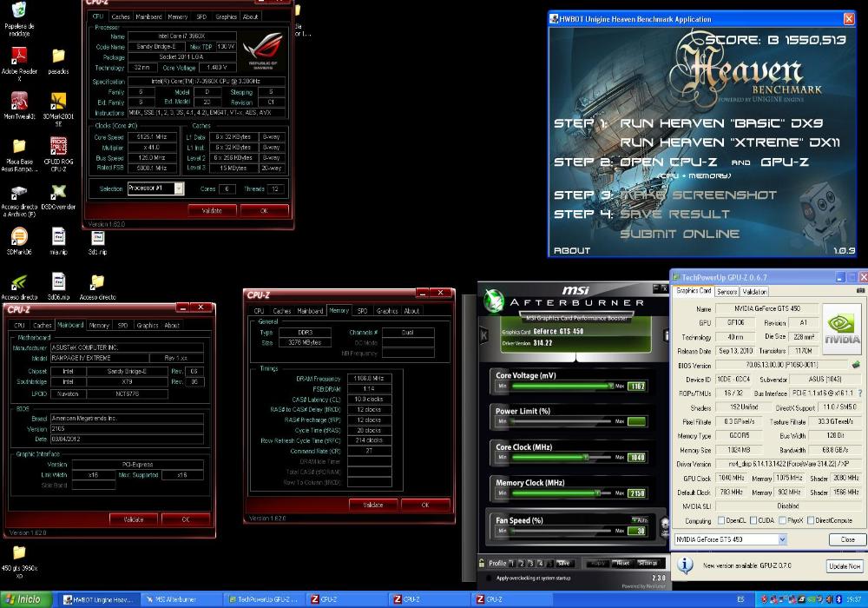868x608 pixels.
Task: Open the pasados folder on desktop
Action: pyautogui.click(x=58, y=61)
